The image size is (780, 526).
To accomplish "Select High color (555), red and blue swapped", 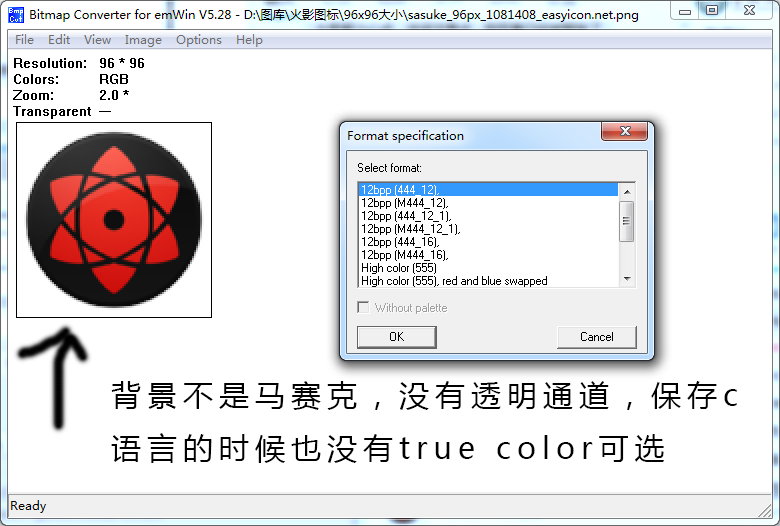I will (488, 281).
